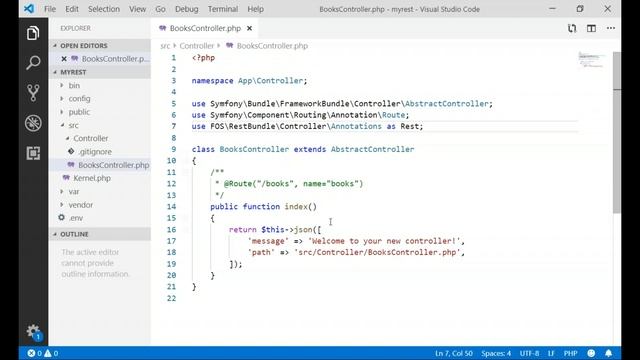Click 'return $this->json([' line
Image resolution: width=640 pixels, height=360 pixels.
pos(275,229)
